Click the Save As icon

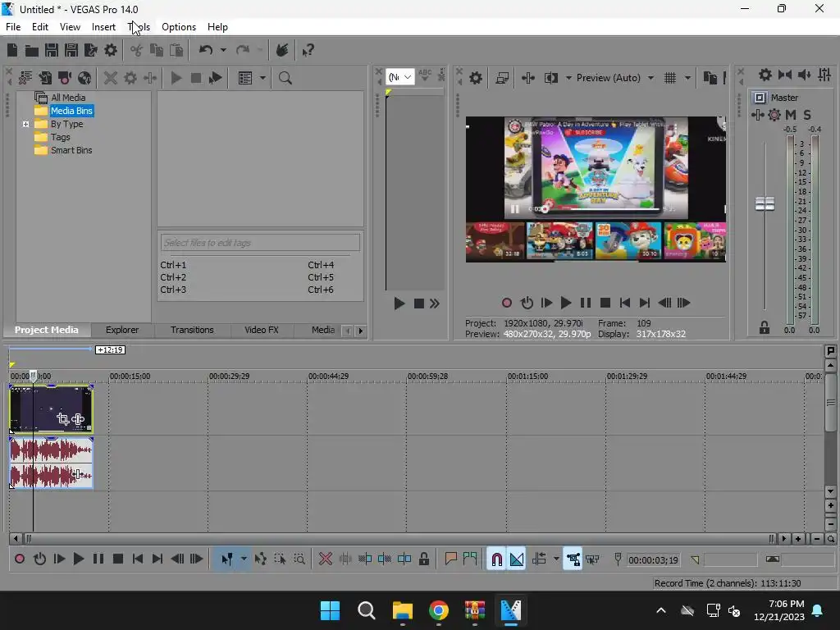pyautogui.click(x=71, y=50)
